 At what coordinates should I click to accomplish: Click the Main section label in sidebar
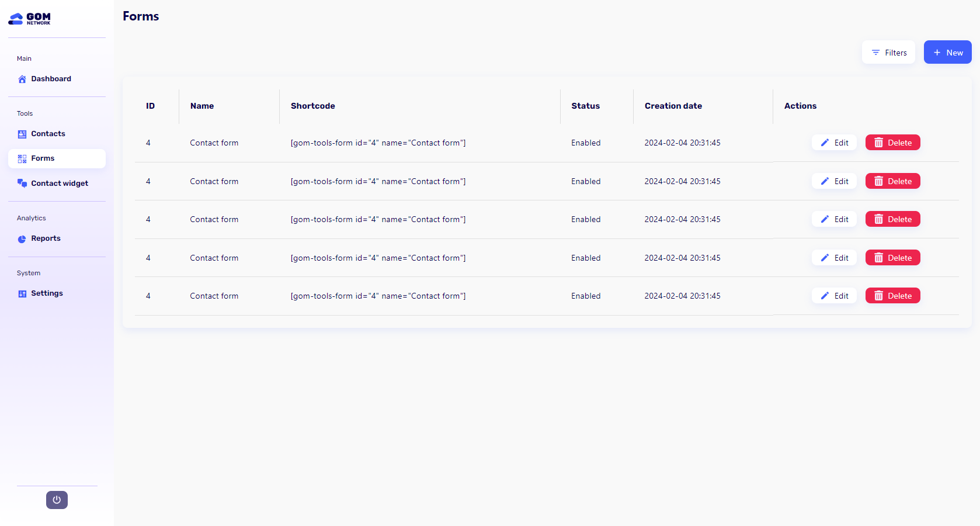(x=24, y=58)
